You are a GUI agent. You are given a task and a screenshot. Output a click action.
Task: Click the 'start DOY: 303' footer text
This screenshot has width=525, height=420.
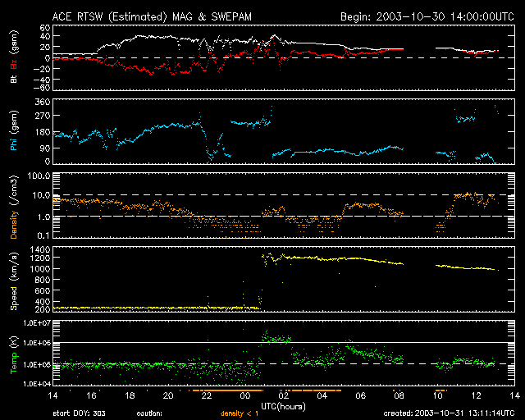(79, 413)
